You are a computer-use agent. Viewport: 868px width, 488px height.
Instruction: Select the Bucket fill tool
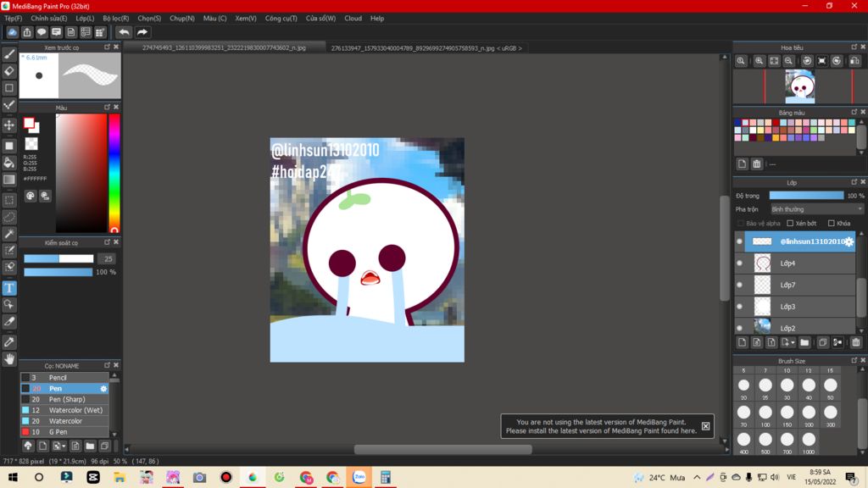point(9,162)
